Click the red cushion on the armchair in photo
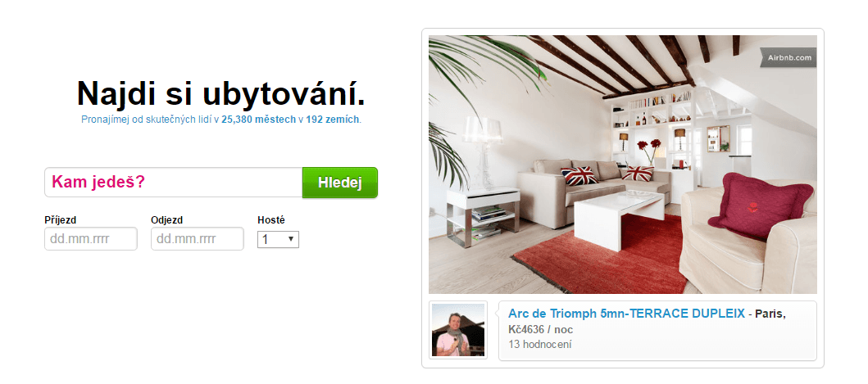The width and height of the screenshot is (868, 384). pyautogui.click(x=760, y=206)
